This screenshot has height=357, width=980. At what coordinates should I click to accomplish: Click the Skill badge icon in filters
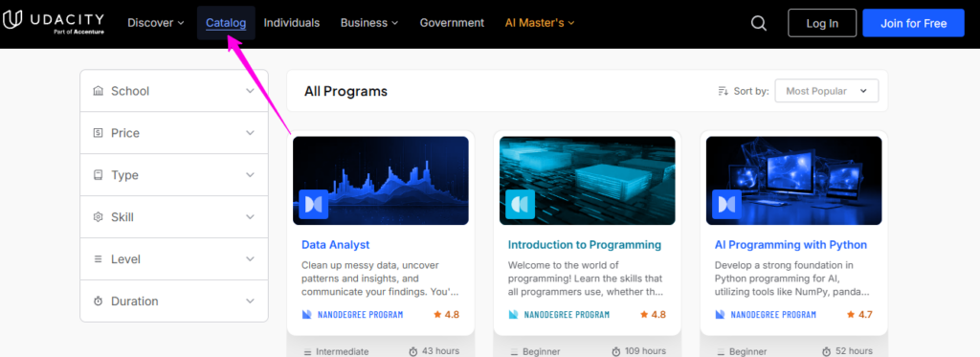click(x=99, y=217)
